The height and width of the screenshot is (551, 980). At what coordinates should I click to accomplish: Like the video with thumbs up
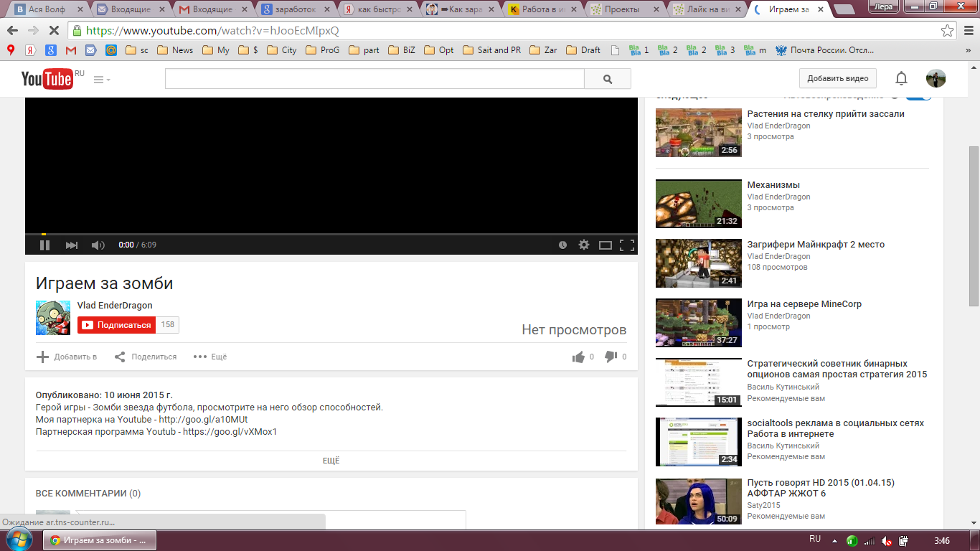point(578,357)
